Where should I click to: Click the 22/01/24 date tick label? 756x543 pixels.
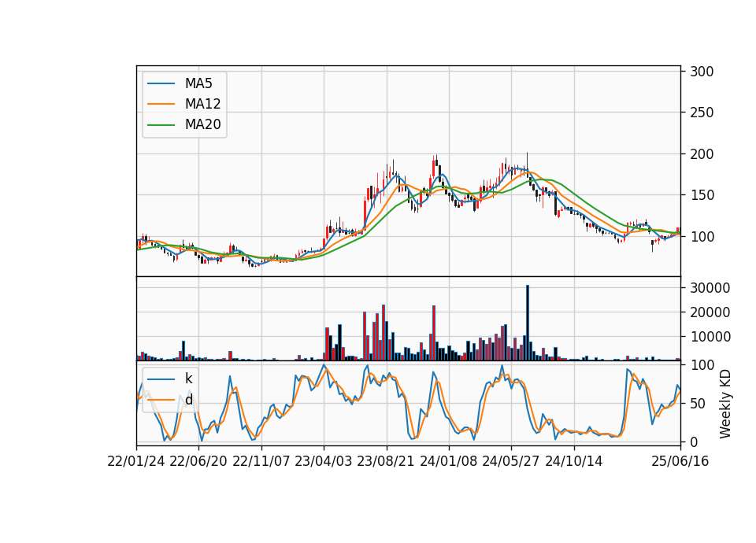coord(136,461)
